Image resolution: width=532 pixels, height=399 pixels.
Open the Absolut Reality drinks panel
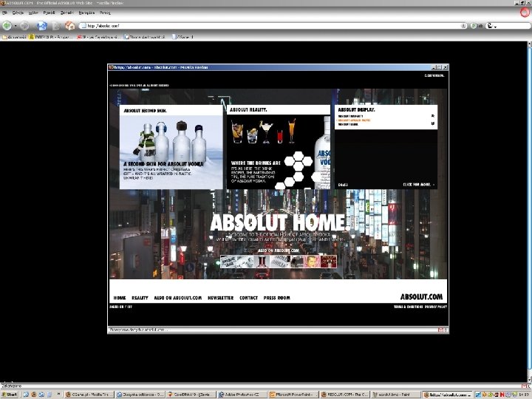click(x=279, y=147)
